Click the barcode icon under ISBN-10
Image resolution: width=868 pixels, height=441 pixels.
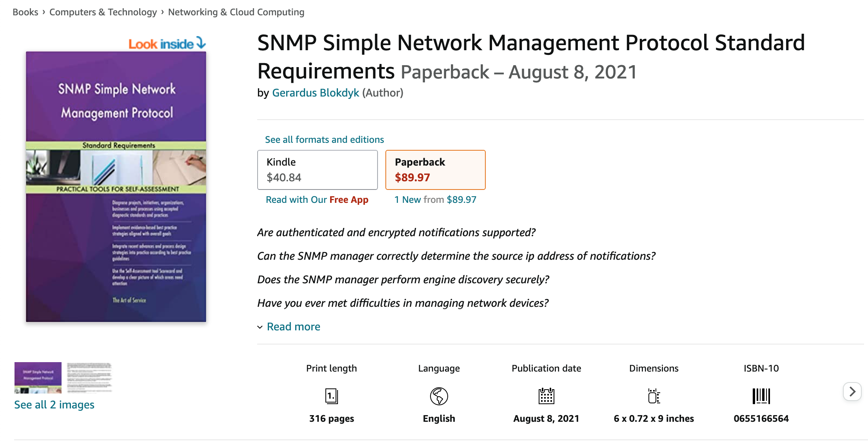tap(761, 396)
